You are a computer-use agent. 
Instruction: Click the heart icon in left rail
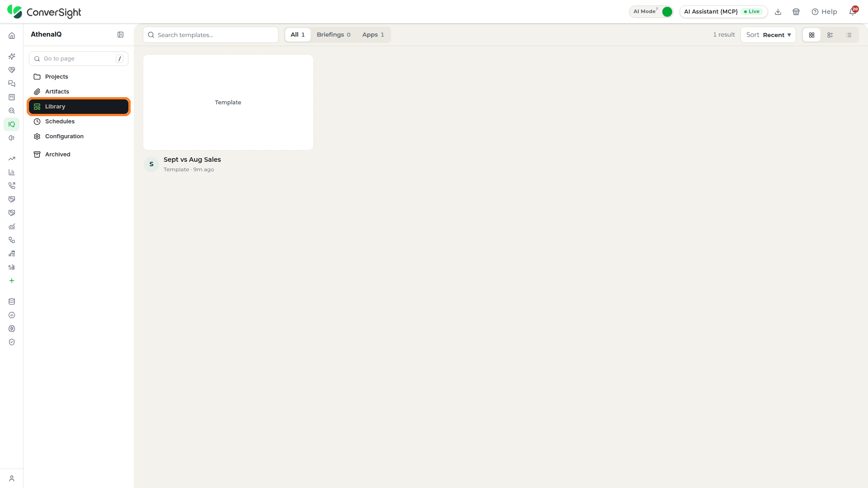coord(12,70)
